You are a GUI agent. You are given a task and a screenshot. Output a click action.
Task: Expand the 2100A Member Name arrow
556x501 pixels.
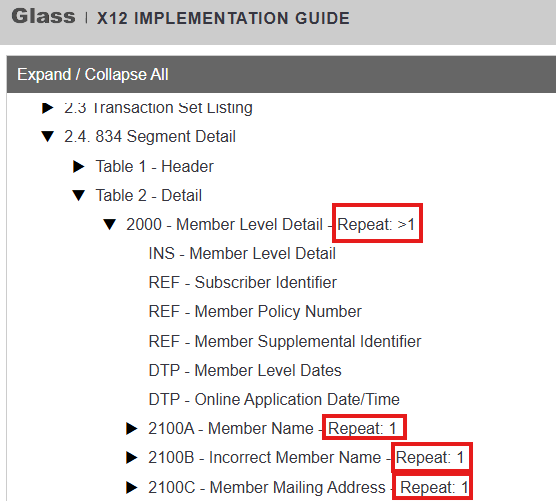tap(132, 428)
